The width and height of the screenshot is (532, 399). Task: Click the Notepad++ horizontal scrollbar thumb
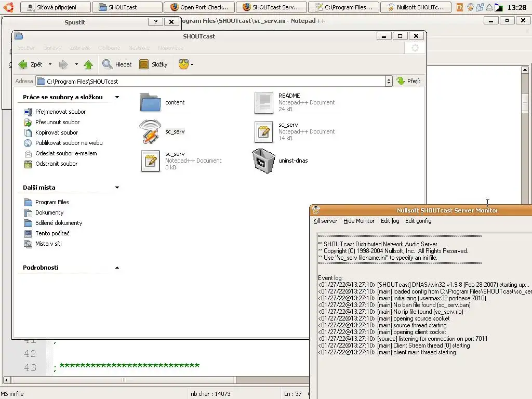[124, 380]
